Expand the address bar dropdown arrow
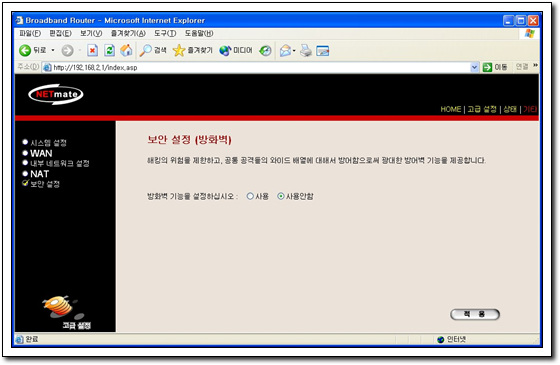The height and width of the screenshot is (365, 560). click(474, 67)
